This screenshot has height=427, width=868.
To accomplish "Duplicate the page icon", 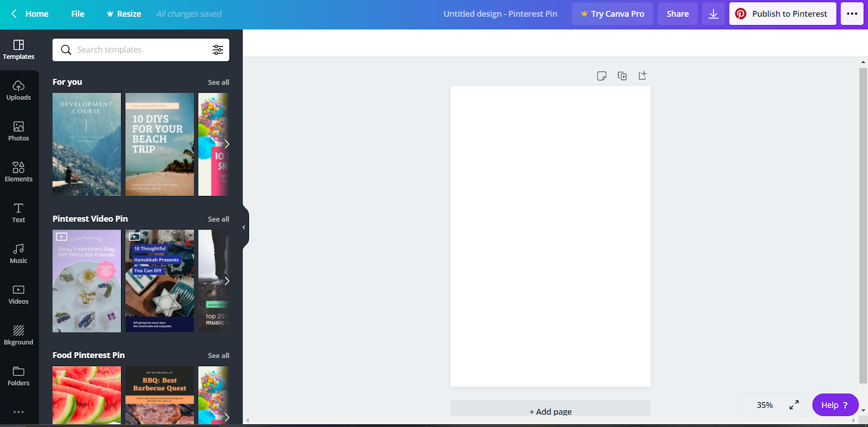I will 622,76.
